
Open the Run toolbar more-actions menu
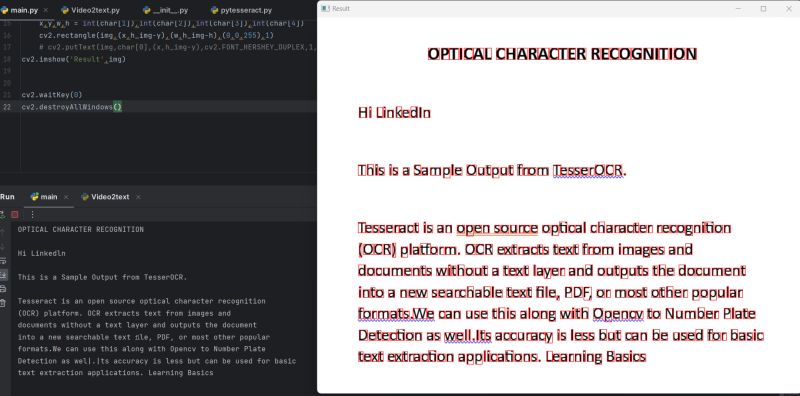(33, 215)
